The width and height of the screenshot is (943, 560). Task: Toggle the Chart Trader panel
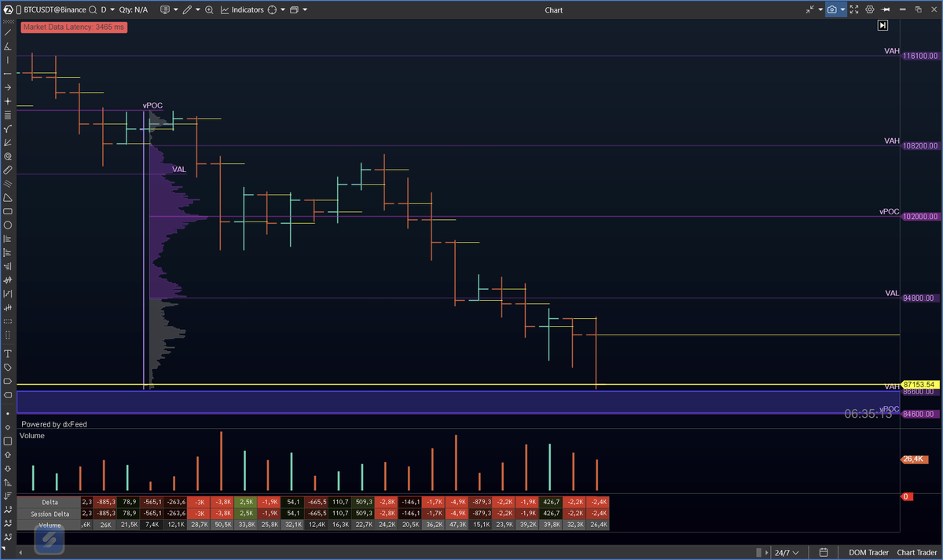coord(916,552)
